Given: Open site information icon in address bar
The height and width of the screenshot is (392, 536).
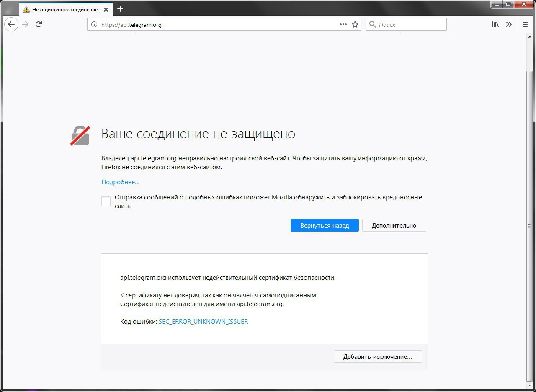Looking at the screenshot, I should point(94,24).
